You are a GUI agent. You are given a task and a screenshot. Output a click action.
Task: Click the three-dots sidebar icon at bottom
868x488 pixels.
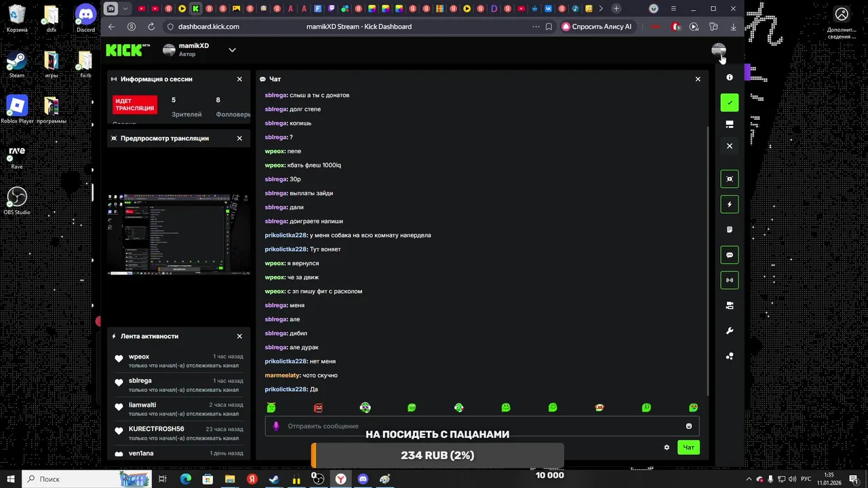(x=730, y=356)
